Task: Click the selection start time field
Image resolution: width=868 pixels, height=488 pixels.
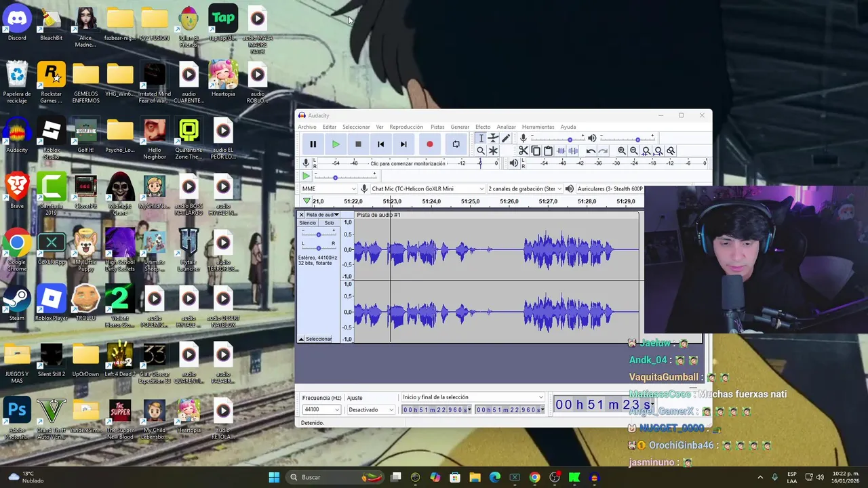Action: pos(436,409)
